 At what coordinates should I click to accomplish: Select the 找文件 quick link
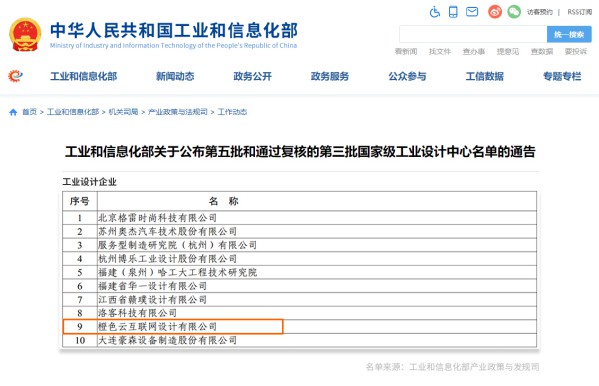[x=440, y=51]
